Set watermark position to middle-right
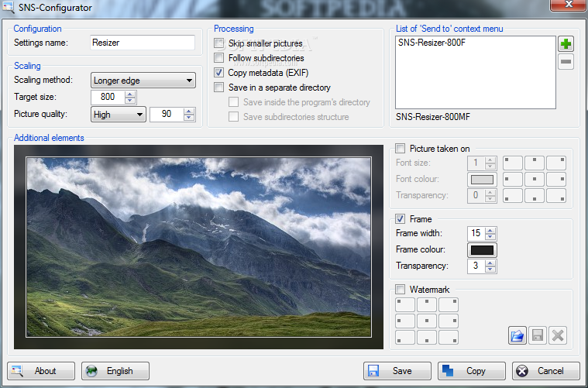The height and width of the screenshot is (388, 588). coord(449,321)
